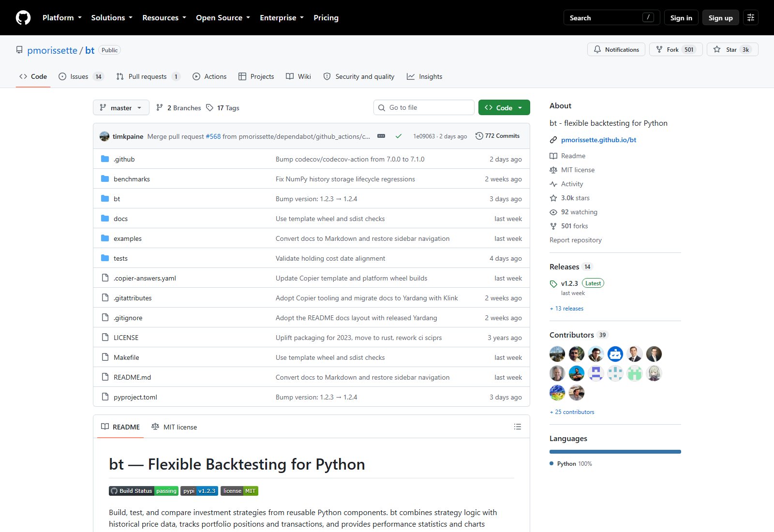
Task: Click the .github folder icon
Action: pyautogui.click(x=105, y=159)
